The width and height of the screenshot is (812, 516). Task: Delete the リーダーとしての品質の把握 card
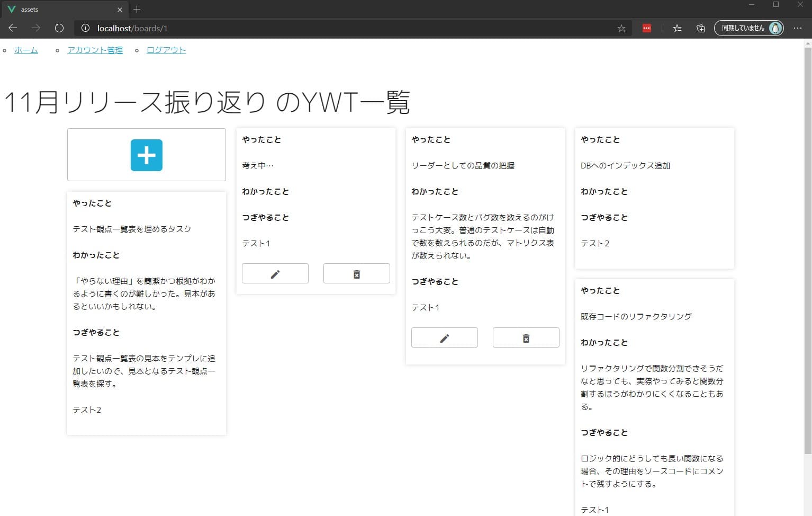click(526, 337)
